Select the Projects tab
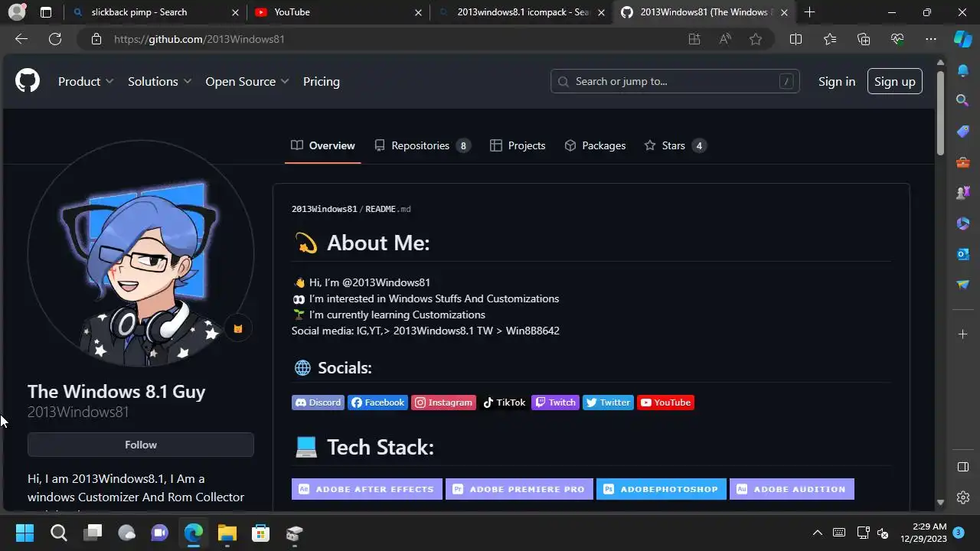The width and height of the screenshot is (980, 551). (x=518, y=145)
